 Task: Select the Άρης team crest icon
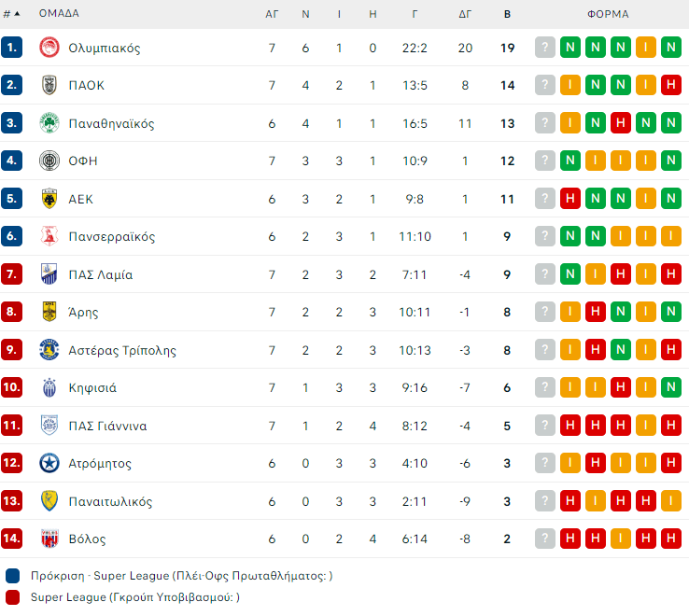click(x=49, y=312)
